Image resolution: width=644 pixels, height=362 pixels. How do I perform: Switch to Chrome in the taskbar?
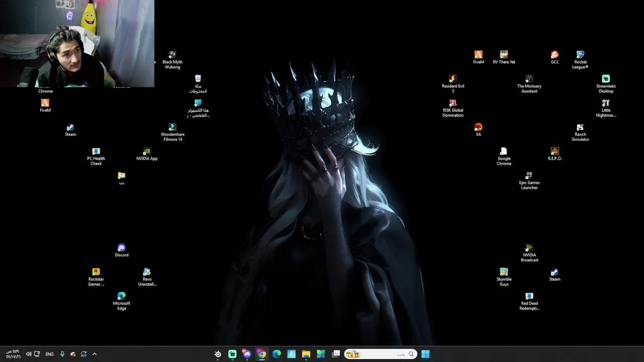pos(262,354)
